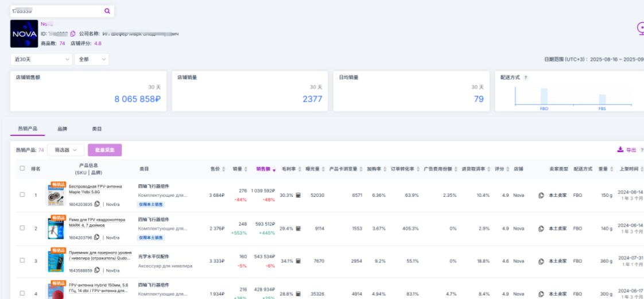Screen dimensions: 644x299
Task: Click store copy icon in first row
Action: tap(541, 195)
